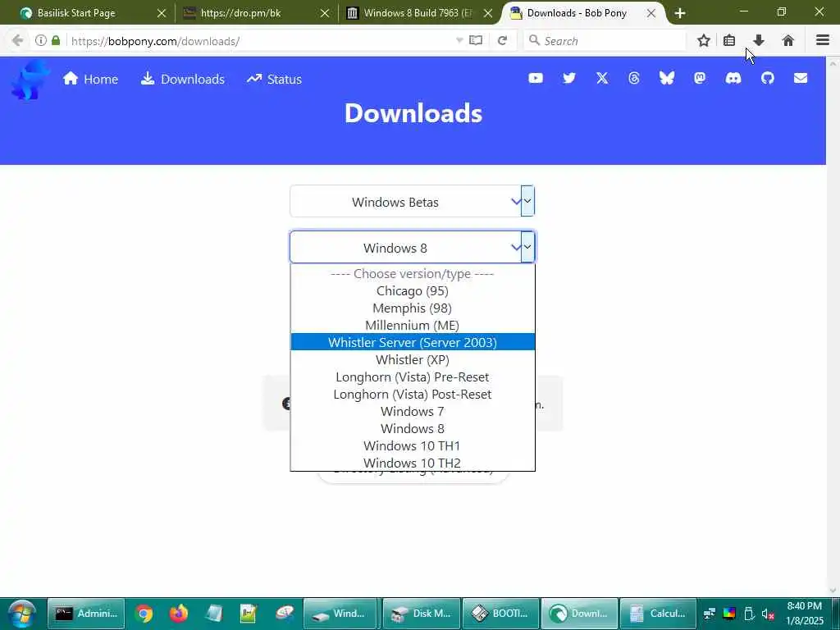This screenshot has width=840, height=630.
Task: Choose Whistler Server (Server 2003) option
Action: click(413, 342)
